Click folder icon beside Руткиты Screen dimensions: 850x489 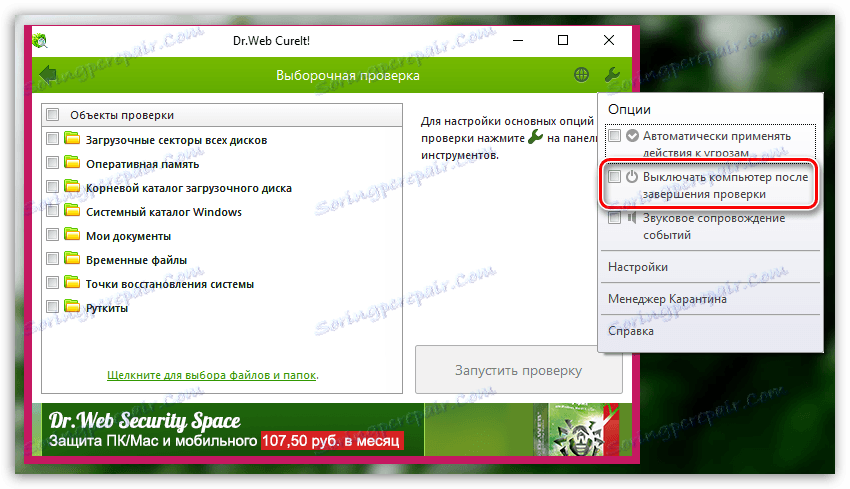pos(72,306)
